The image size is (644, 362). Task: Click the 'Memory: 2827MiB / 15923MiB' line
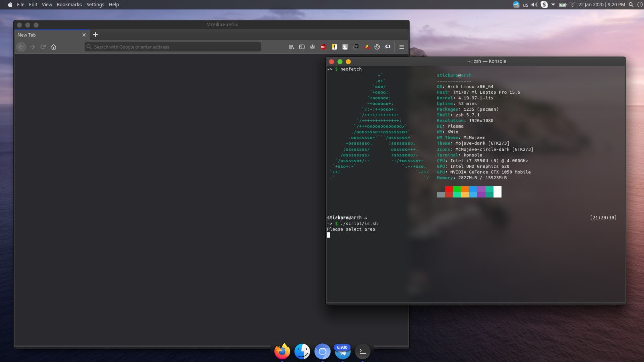coord(471,178)
